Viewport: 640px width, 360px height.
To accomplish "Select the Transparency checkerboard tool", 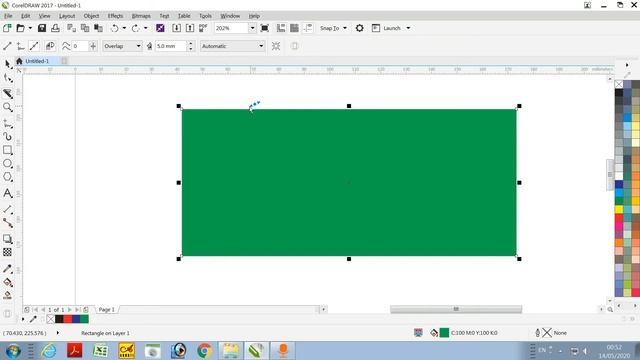I will (x=8, y=252).
